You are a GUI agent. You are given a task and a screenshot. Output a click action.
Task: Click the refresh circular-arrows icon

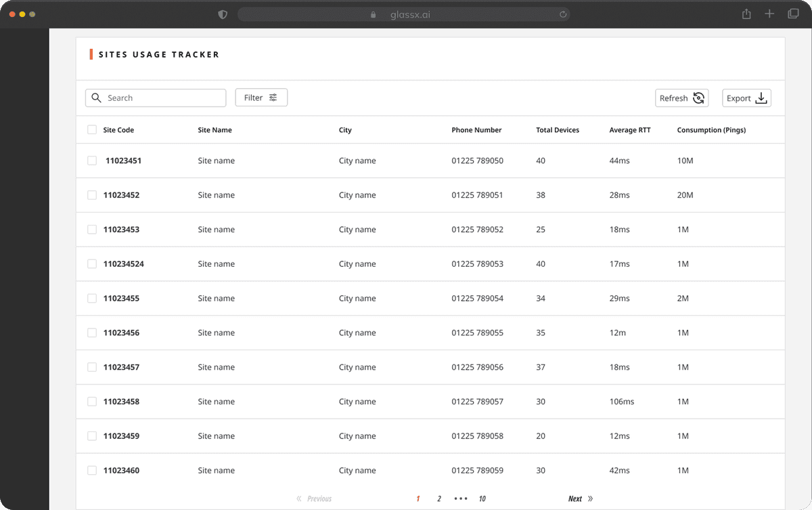pos(698,98)
